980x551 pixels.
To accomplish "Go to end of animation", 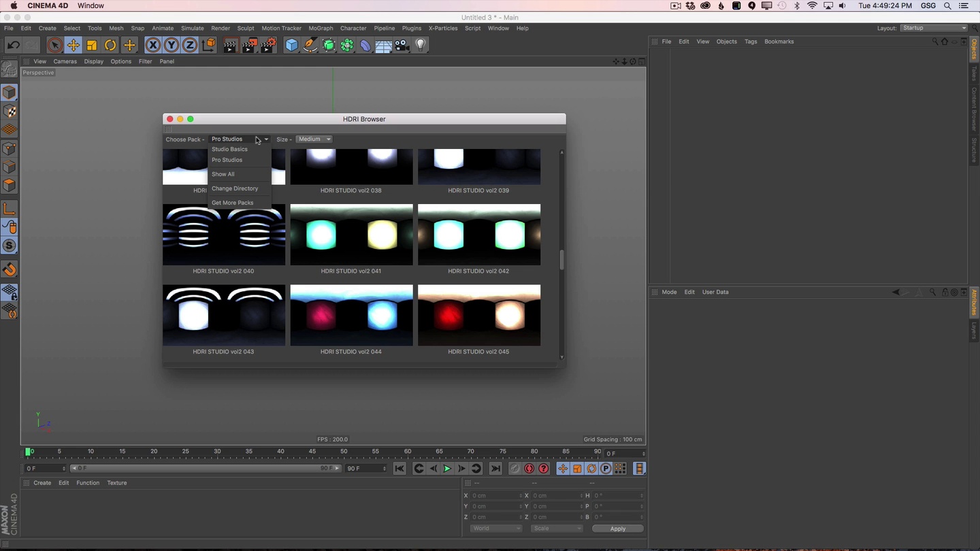I will [495, 468].
